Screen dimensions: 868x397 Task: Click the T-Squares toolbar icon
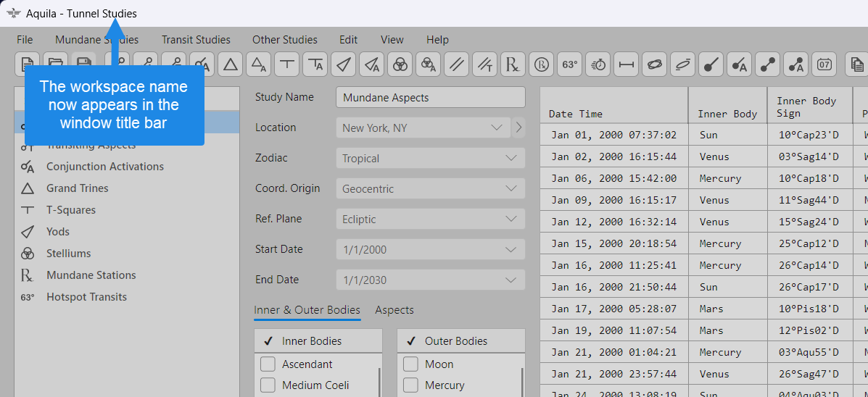pos(287,64)
